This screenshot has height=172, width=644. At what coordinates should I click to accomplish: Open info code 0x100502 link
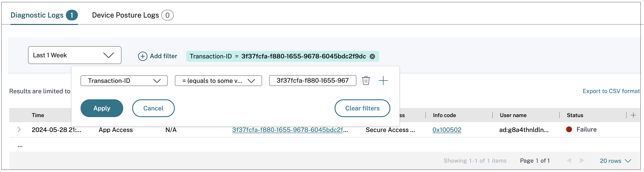pos(447,130)
